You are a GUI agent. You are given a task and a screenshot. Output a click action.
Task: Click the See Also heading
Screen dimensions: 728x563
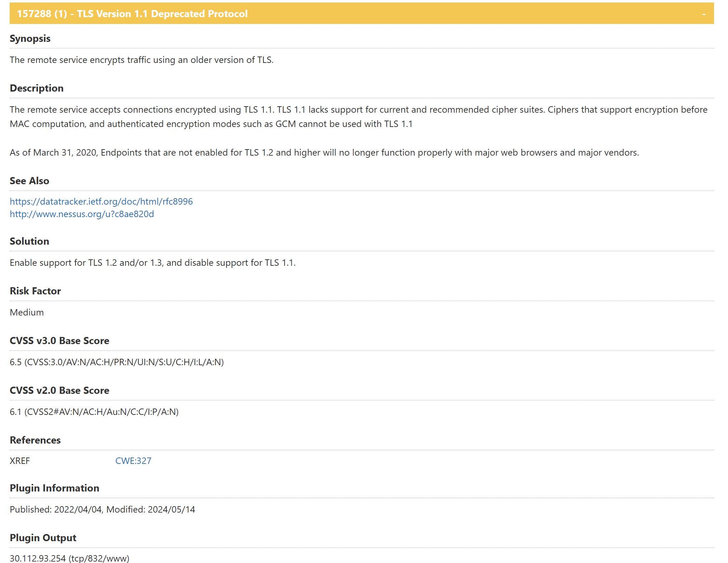click(29, 181)
